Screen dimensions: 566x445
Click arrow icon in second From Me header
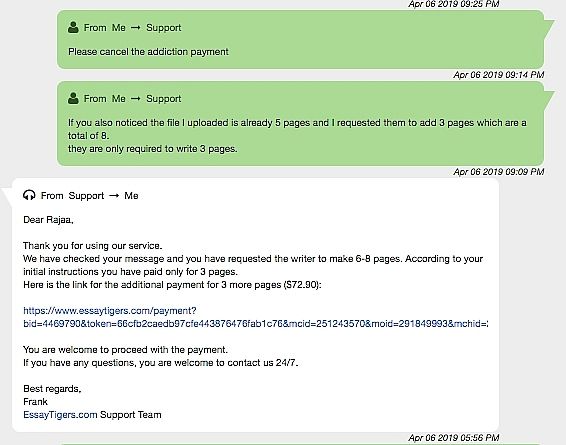[135, 99]
